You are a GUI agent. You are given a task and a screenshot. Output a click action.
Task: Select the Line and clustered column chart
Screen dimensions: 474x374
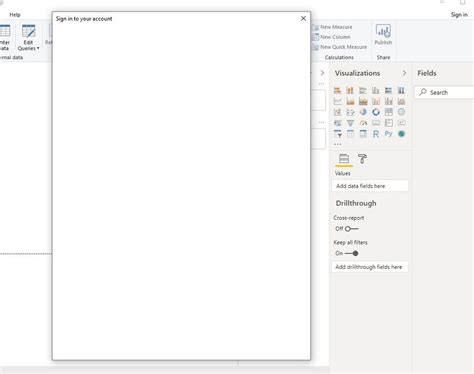(388, 101)
